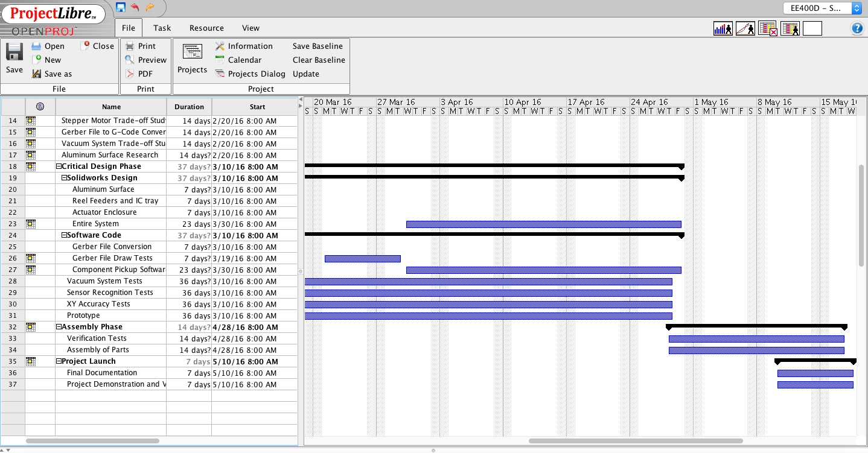The image size is (868, 453).
Task: Switch to the Task ribbon tab
Action: [x=162, y=28]
